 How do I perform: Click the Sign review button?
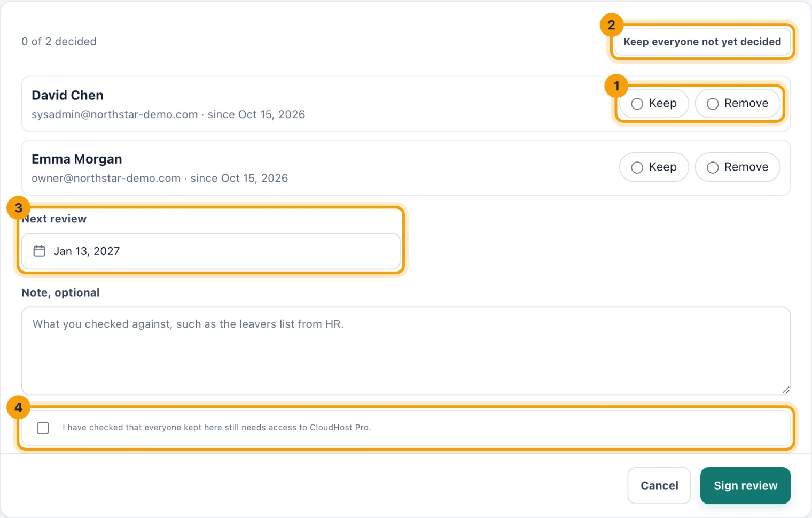pos(745,485)
